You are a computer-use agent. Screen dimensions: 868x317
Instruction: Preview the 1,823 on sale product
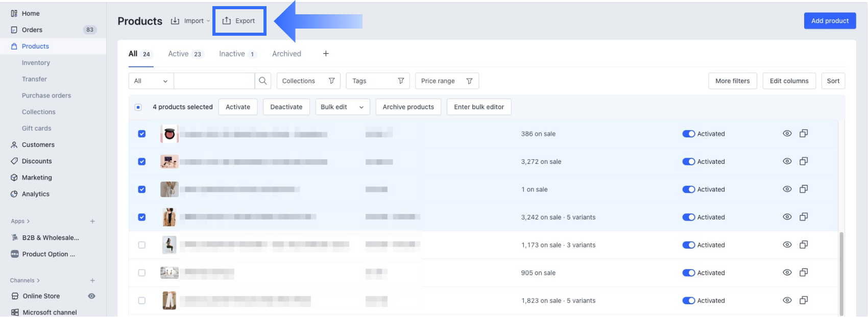[787, 300]
